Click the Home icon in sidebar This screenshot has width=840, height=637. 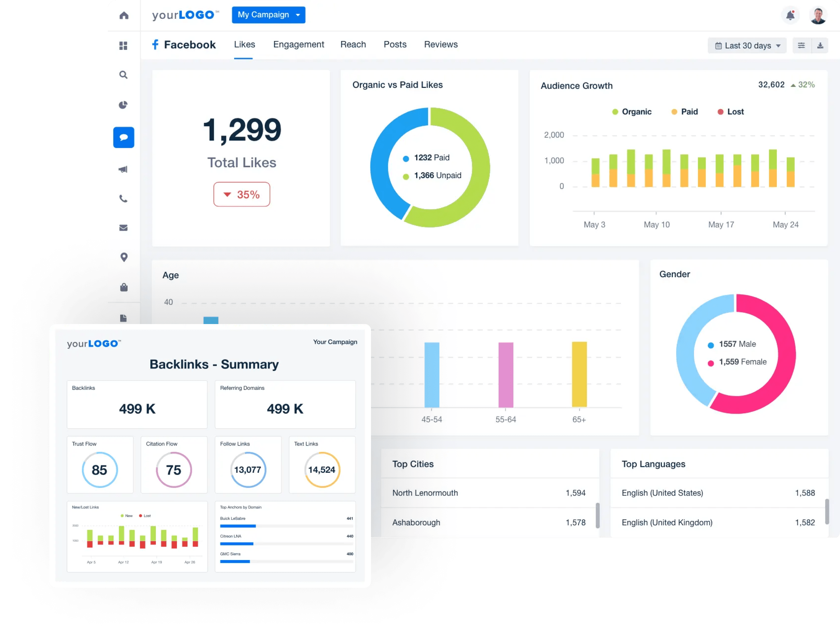(x=124, y=15)
